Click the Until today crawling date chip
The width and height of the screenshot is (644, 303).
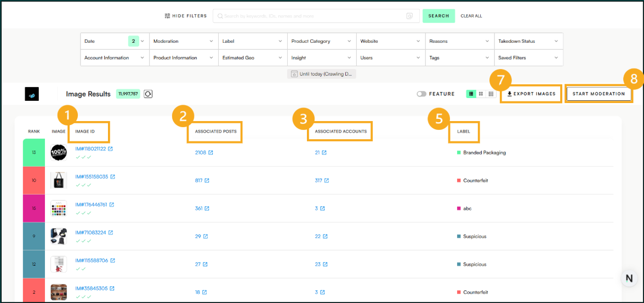point(322,74)
